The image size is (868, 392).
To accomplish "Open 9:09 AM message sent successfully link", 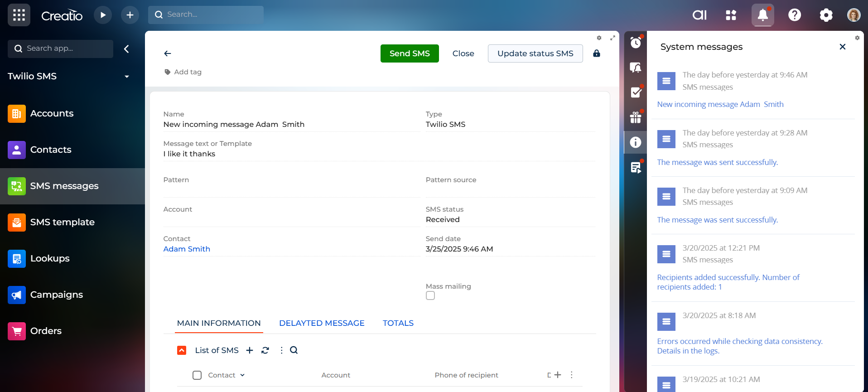I will (x=718, y=220).
